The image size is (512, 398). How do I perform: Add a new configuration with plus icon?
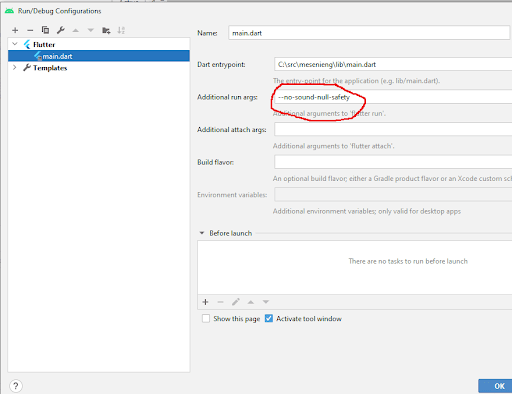15,31
